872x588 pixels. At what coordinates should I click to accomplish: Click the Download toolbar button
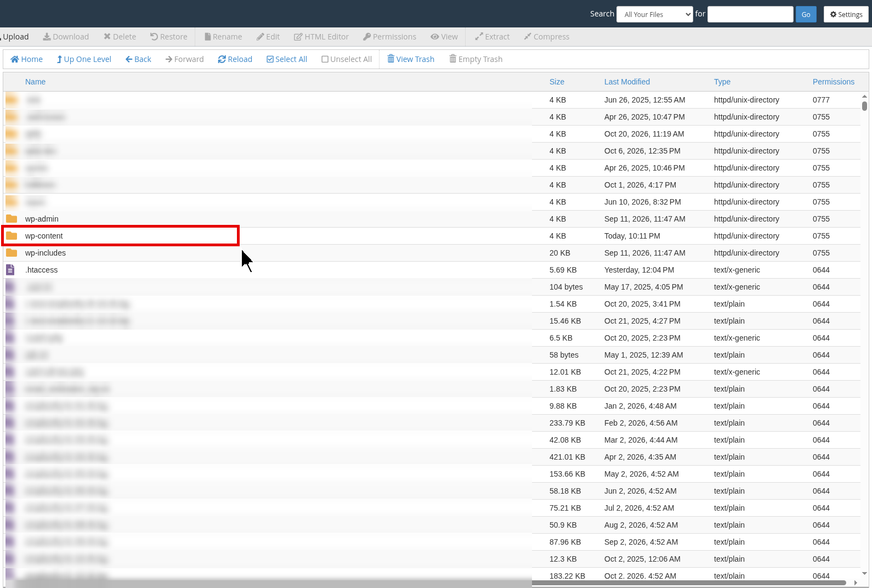pyautogui.click(x=66, y=37)
